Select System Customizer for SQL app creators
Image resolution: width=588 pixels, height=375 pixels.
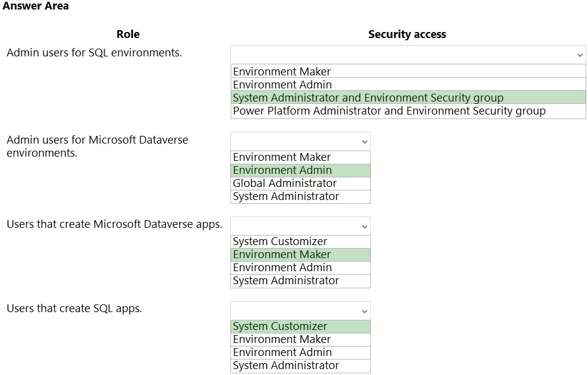[301, 326]
